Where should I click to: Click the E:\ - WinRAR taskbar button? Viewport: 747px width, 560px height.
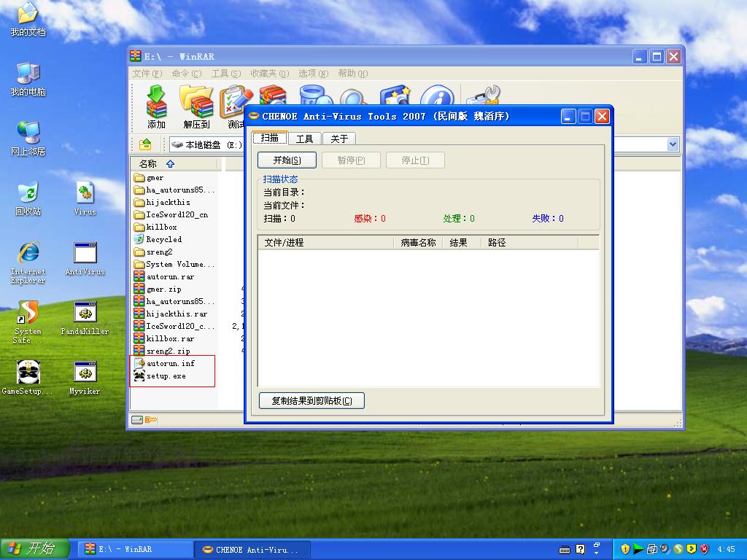pos(135,550)
